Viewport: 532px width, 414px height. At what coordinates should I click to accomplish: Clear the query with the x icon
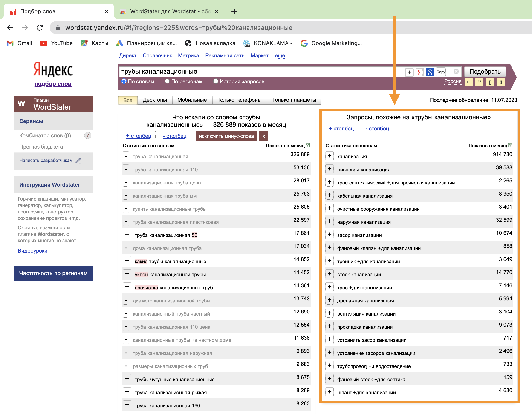(456, 71)
